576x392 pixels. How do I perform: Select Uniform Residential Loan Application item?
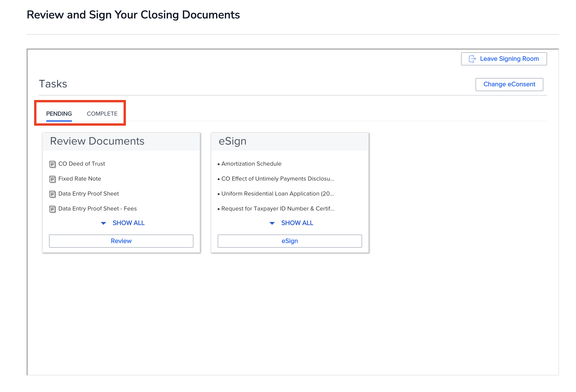tap(277, 193)
